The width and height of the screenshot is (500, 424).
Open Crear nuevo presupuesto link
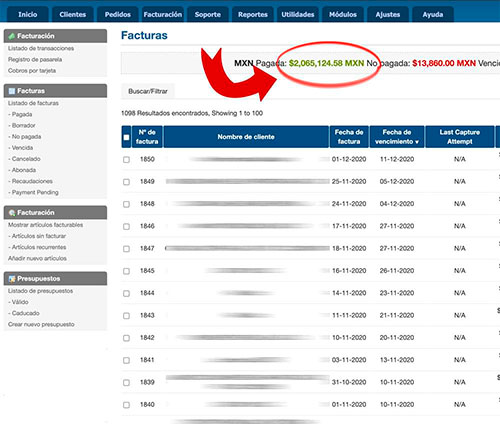(41, 324)
